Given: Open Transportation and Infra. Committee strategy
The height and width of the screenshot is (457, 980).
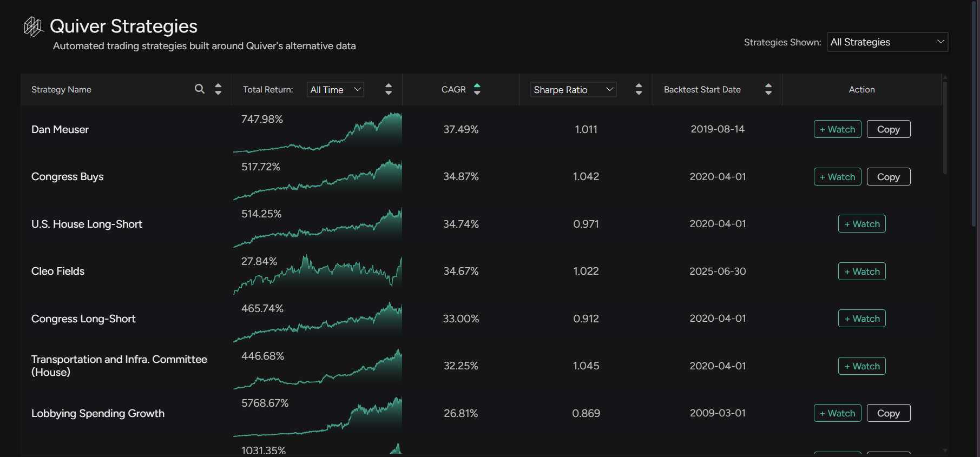Looking at the screenshot, I should 119,366.
